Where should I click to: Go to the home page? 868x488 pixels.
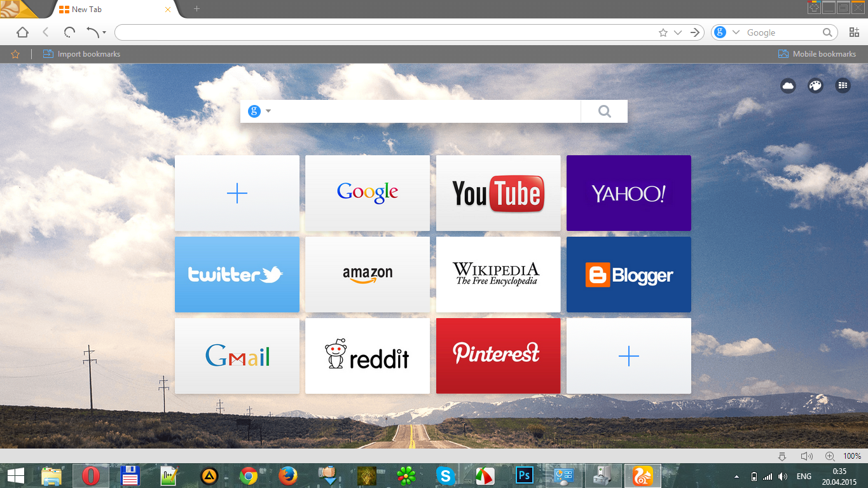click(22, 32)
